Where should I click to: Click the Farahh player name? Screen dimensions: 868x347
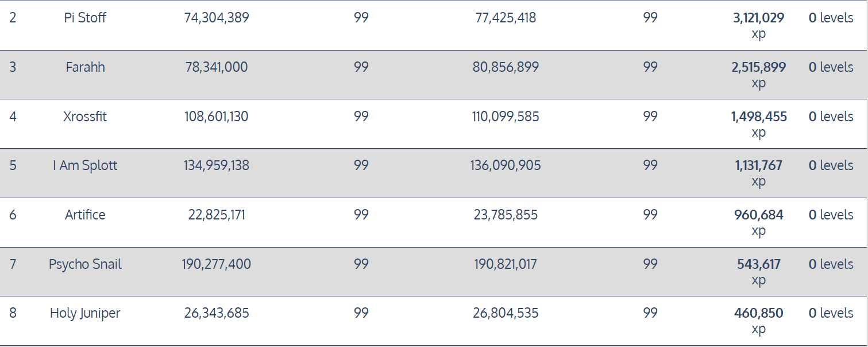85,67
